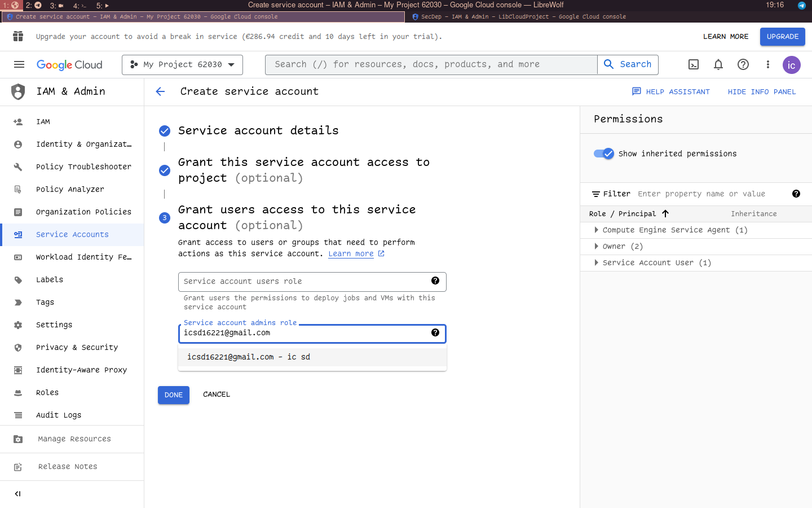Collapse the sidebar with the double-chevron icon
Image resolution: width=812 pixels, height=508 pixels.
(17, 493)
